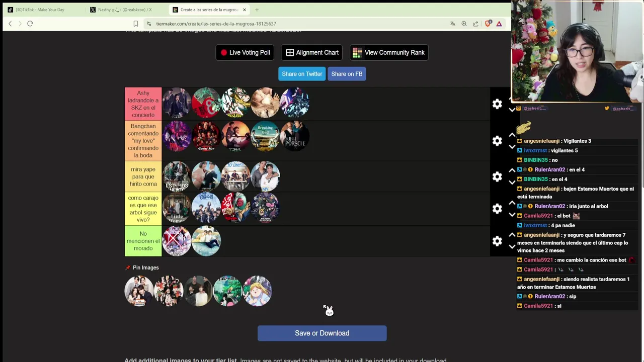644x362 pixels.
Task: Switch to the TikTok Make Your Day tab
Action: (x=41, y=10)
